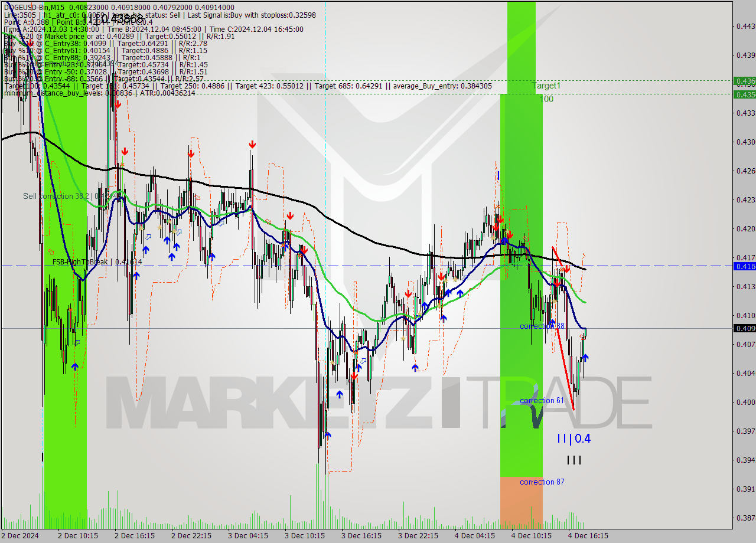Click the '2 Dec 10:15' time label
This screenshot has width=756, height=543.
pyautogui.click(x=78, y=535)
